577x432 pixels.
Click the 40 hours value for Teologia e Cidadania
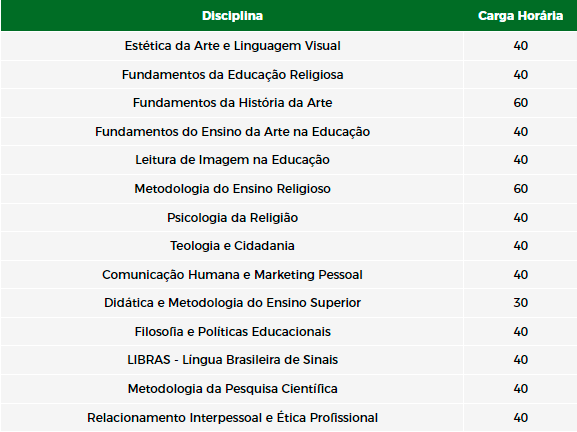[520, 245]
